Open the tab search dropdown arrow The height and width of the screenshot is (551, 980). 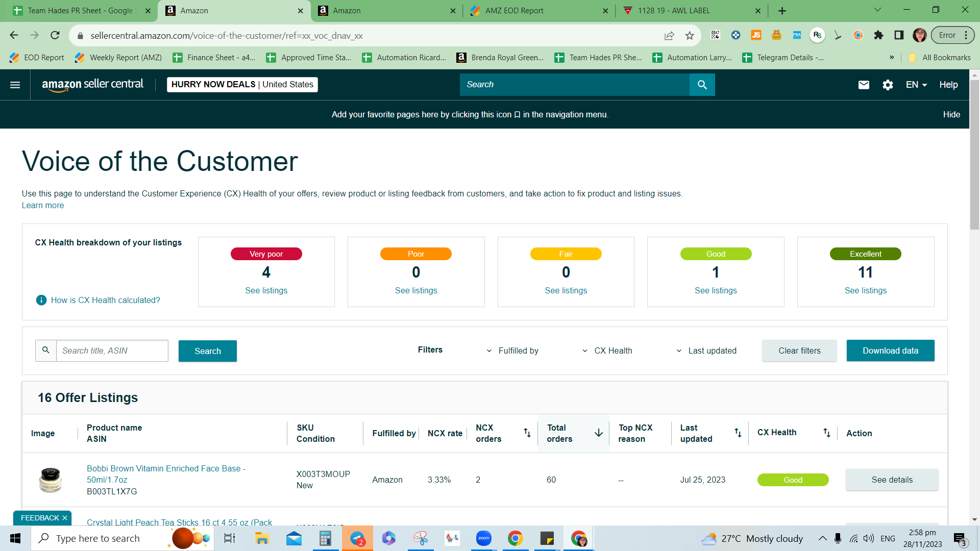(x=877, y=10)
